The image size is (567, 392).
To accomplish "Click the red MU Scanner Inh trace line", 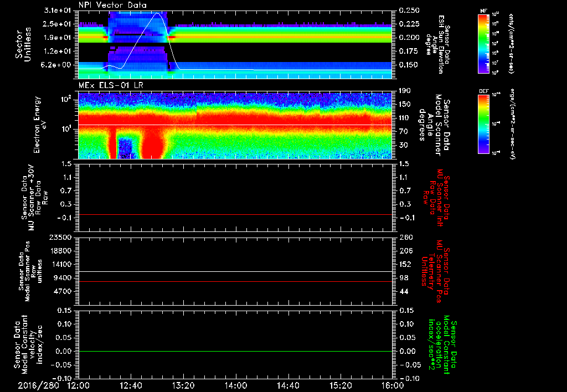I will click(235, 214).
